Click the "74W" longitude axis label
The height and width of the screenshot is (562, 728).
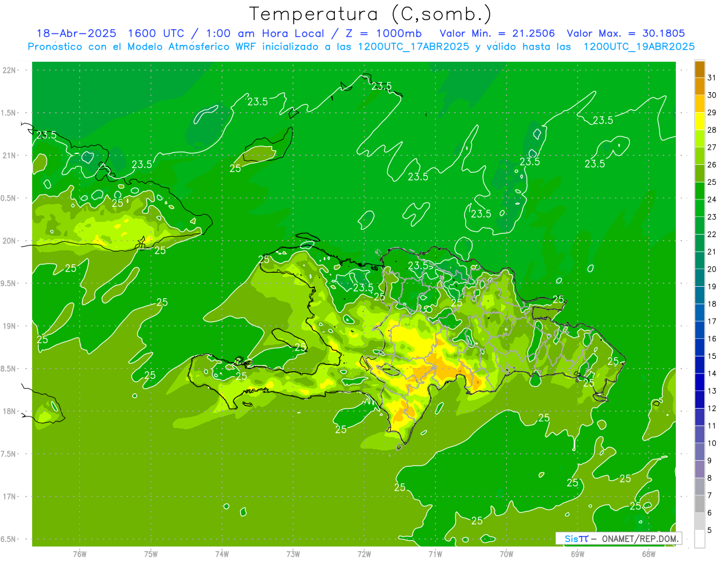[222, 554]
